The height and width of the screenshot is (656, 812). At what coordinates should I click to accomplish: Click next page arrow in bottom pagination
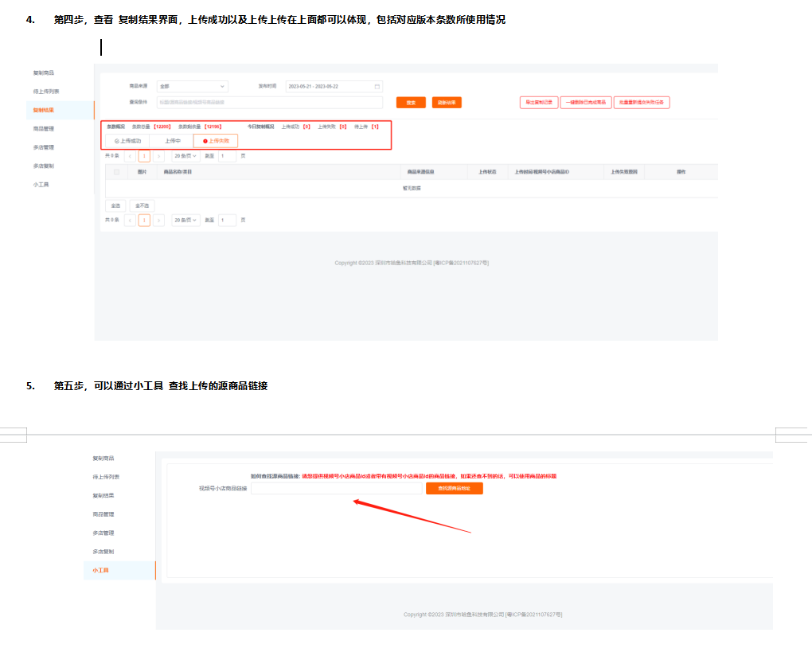pyautogui.click(x=158, y=220)
